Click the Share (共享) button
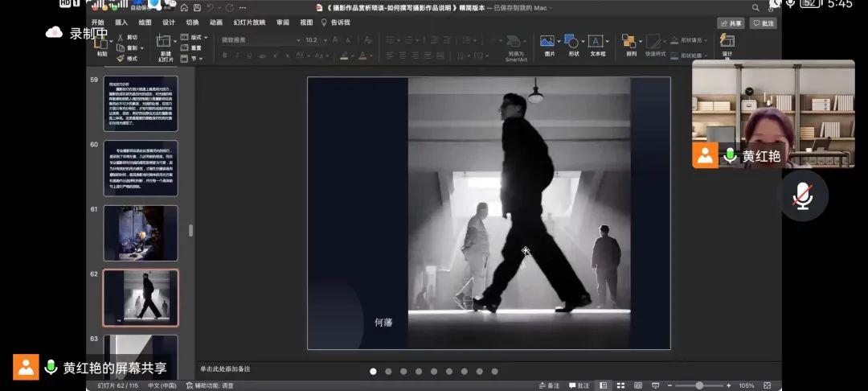The image size is (868, 391). point(731,23)
